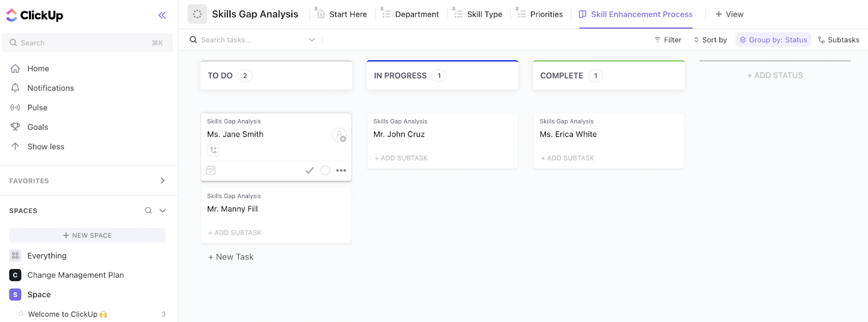Image resolution: width=868 pixels, height=322 pixels.
Task: Click the IN PROGRESS column header
Action: pos(443,75)
